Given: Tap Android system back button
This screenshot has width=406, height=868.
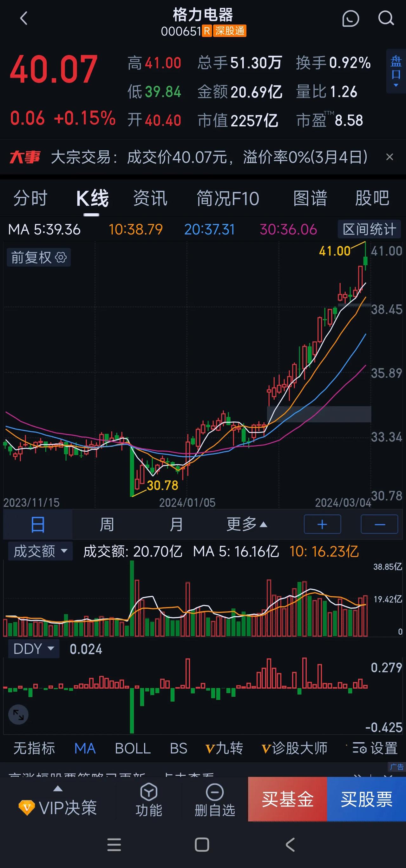Looking at the screenshot, I should click(290, 845).
